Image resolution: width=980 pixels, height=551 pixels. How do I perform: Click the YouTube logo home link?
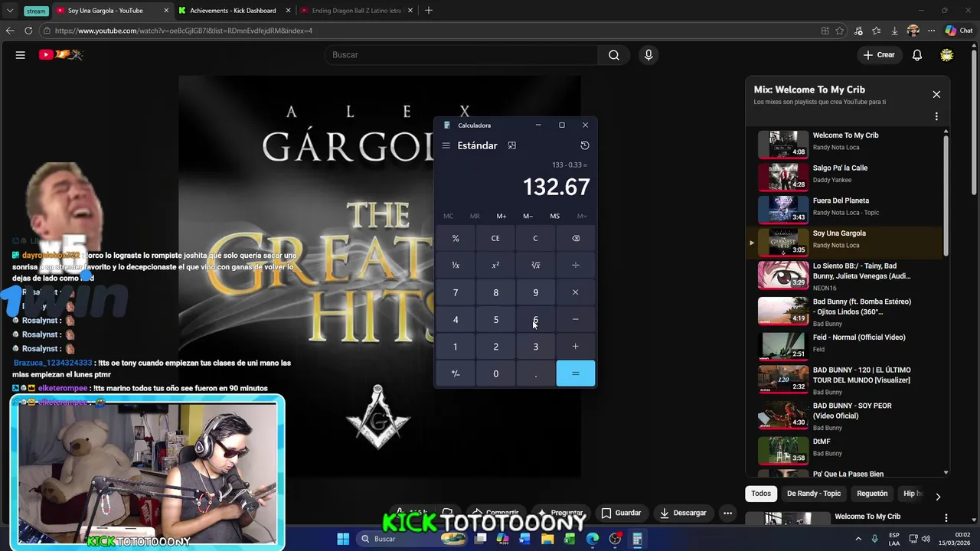coord(60,55)
